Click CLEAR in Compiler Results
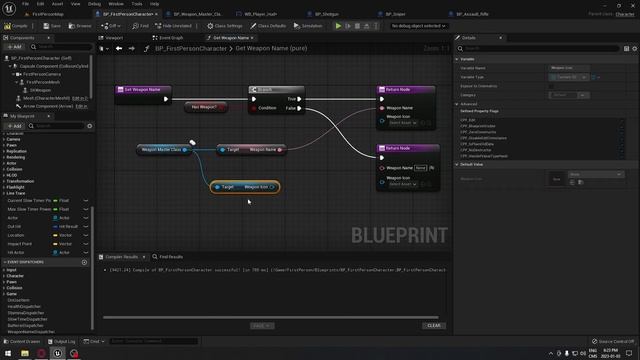This screenshot has height=360, width=640. pyautogui.click(x=434, y=326)
